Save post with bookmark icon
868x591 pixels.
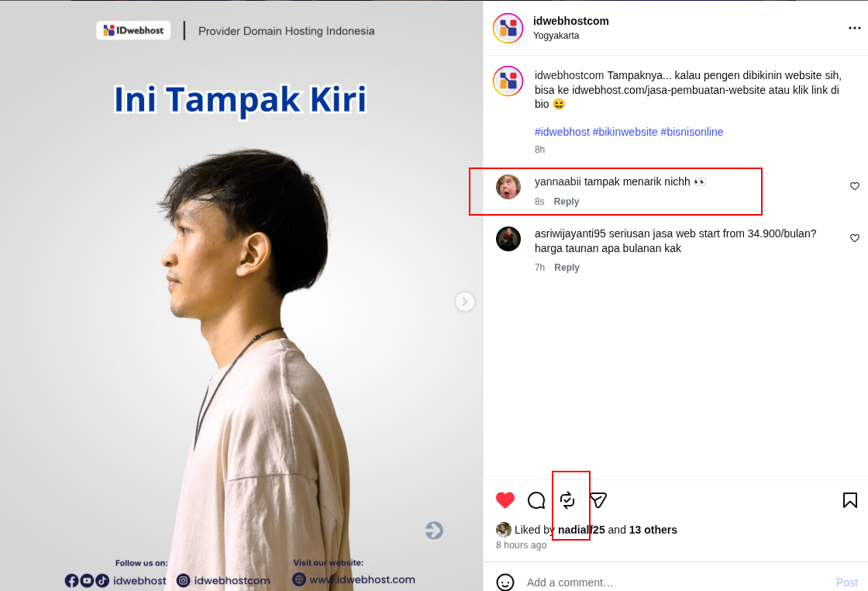849,500
